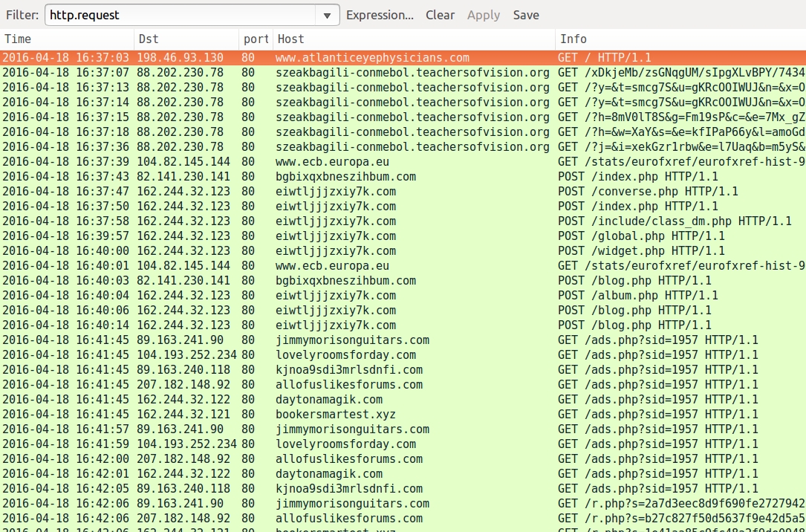Select the 16:41:59 lovelyroomsforday.com row
806x532 pixels.
pyautogui.click(x=345, y=444)
